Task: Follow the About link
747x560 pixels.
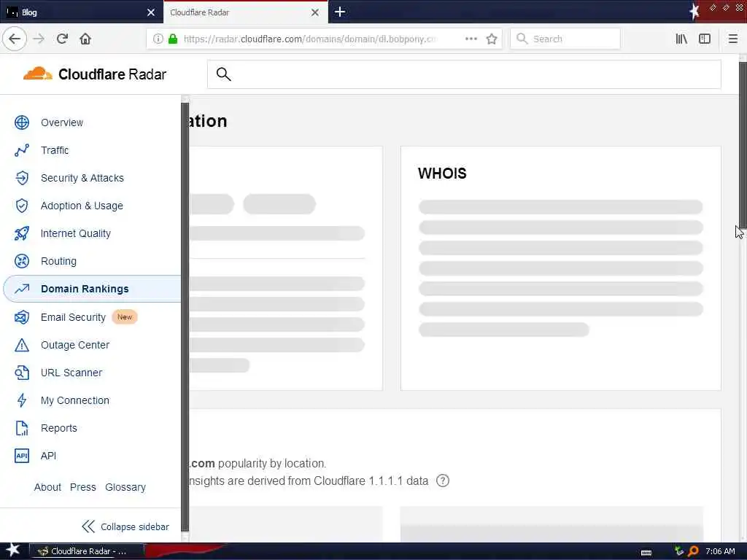Action: [x=47, y=487]
